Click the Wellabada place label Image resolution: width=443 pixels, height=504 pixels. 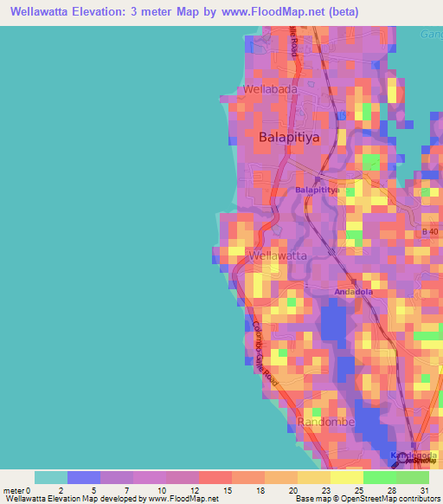tap(270, 89)
